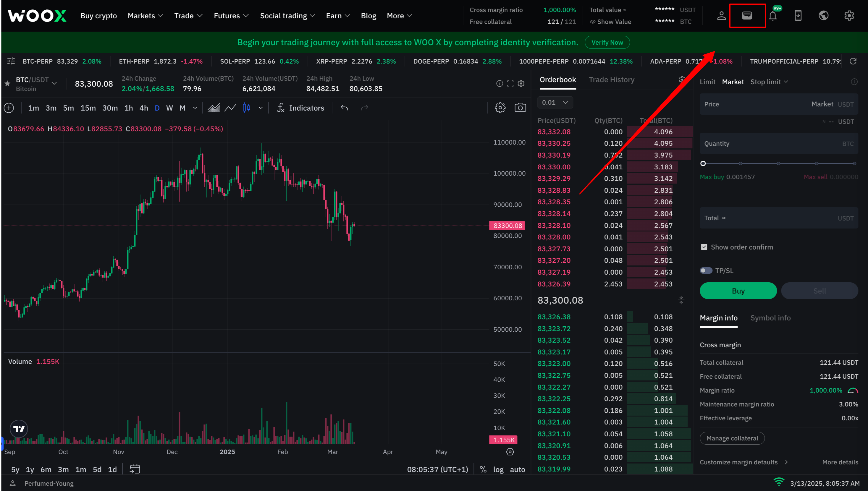The height and width of the screenshot is (491, 868).
Task: Open the Stop limit order type dropdown
Action: pos(769,82)
